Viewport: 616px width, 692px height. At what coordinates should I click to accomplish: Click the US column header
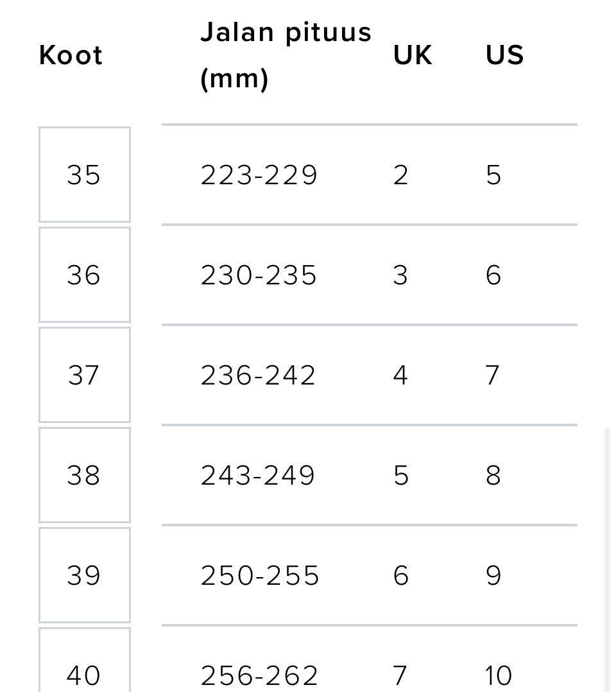504,55
